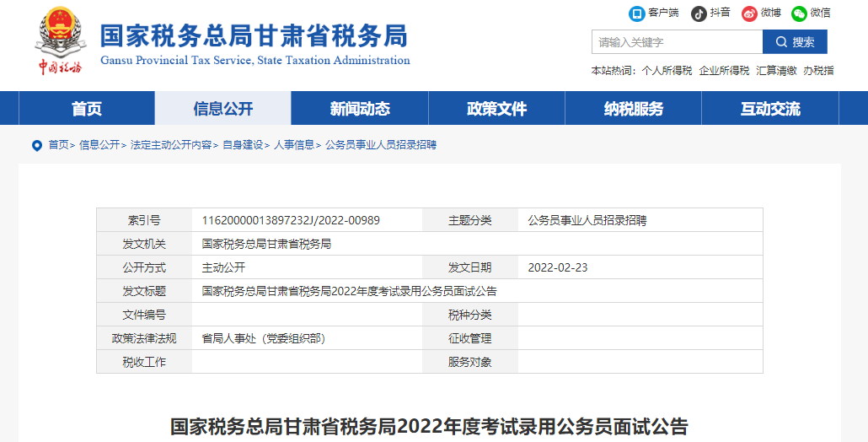868x442 pixels.
Task: Click the 税收工作 label cell
Action: 144,362
